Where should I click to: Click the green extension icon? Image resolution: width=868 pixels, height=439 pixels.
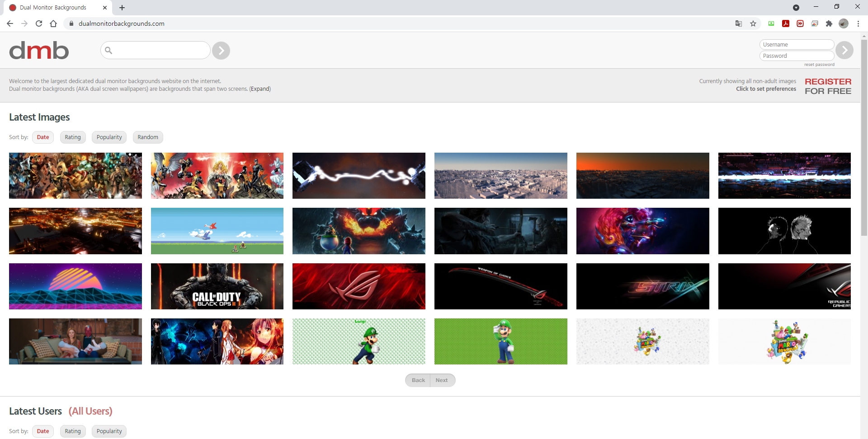click(x=771, y=23)
